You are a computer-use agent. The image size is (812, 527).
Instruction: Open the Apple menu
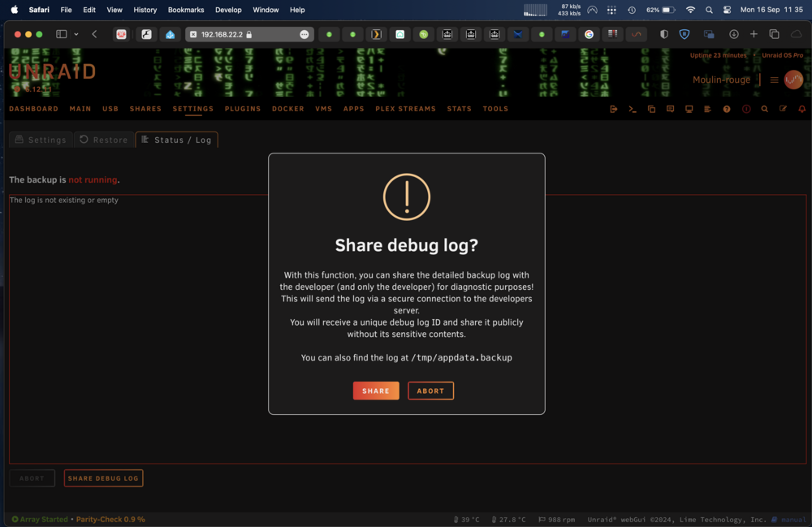(x=15, y=10)
